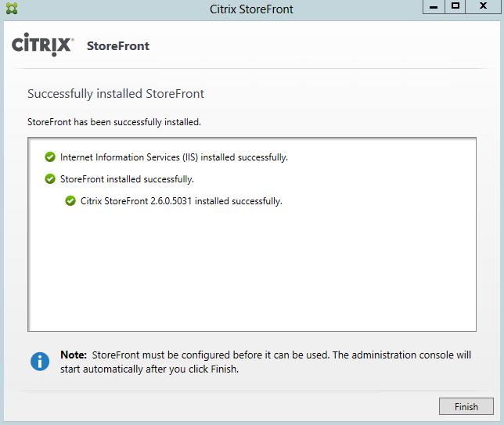Screen dimensions: 504x425
Task: Click the Citrix StoreFront title bar text
Action: tap(251, 9)
